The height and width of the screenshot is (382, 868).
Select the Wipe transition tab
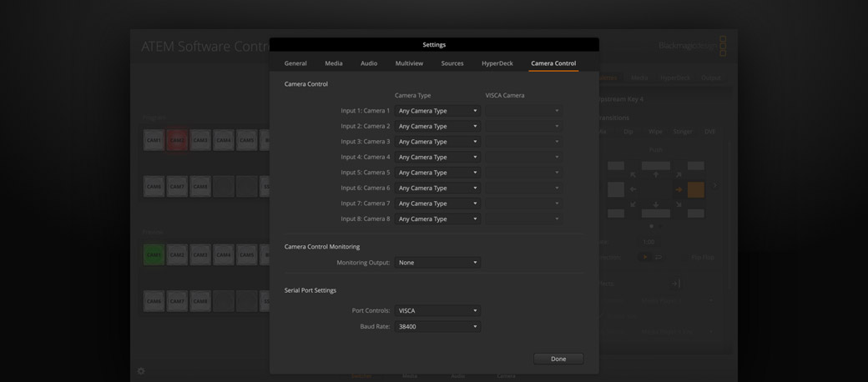[655, 132]
